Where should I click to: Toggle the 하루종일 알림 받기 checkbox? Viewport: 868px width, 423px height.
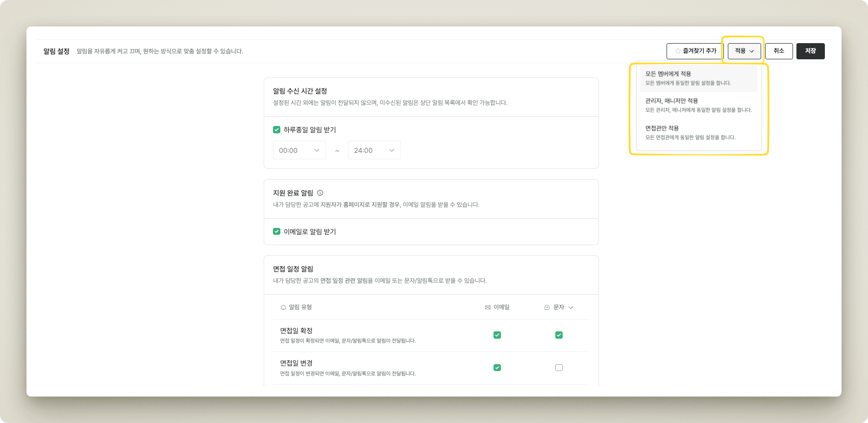coord(276,130)
